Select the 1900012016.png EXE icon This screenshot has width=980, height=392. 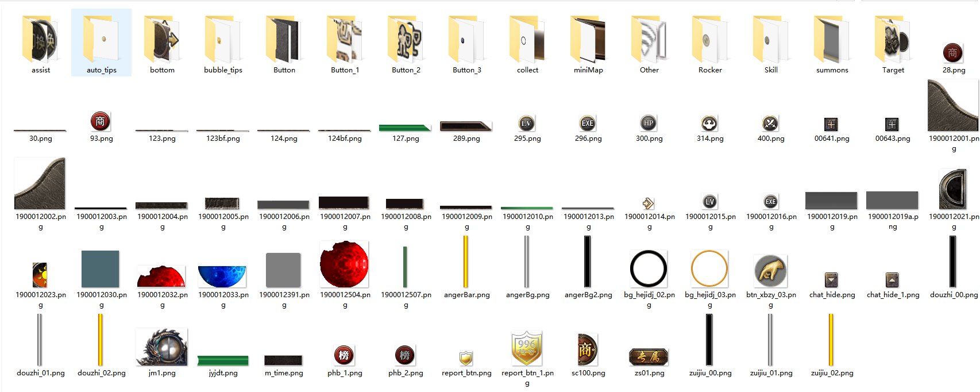pyautogui.click(x=770, y=202)
